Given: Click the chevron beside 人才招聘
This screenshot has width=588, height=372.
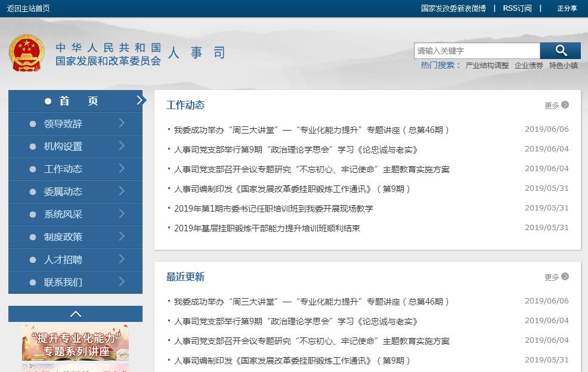Looking at the screenshot, I should 122,259.
